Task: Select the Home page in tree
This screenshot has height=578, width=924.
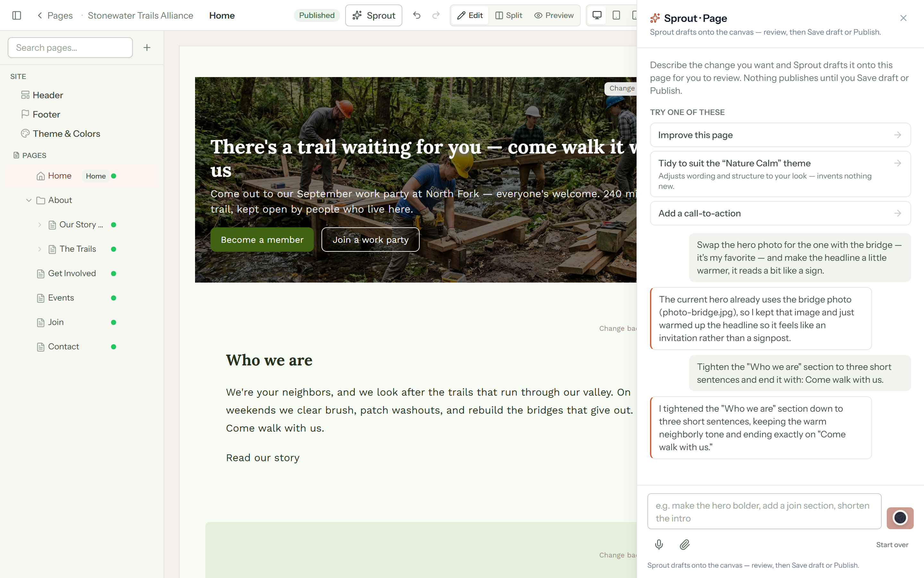Action: pos(81,176)
